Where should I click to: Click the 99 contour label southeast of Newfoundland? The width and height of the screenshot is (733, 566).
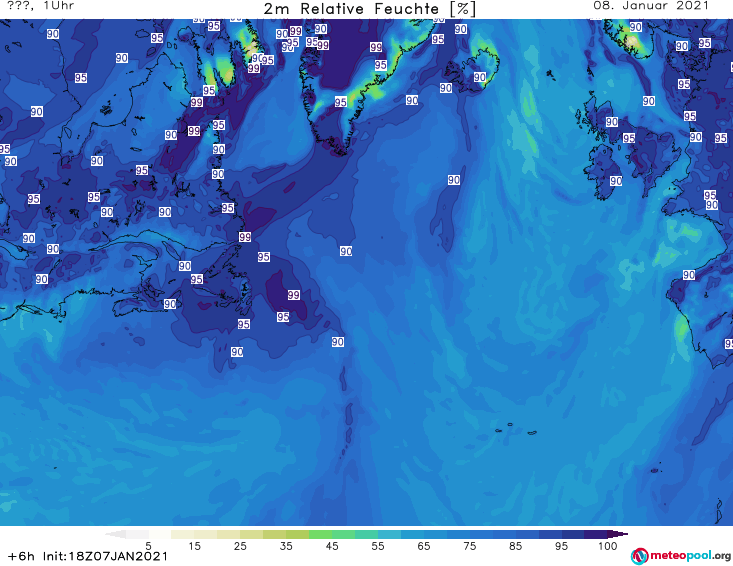pyautogui.click(x=294, y=295)
